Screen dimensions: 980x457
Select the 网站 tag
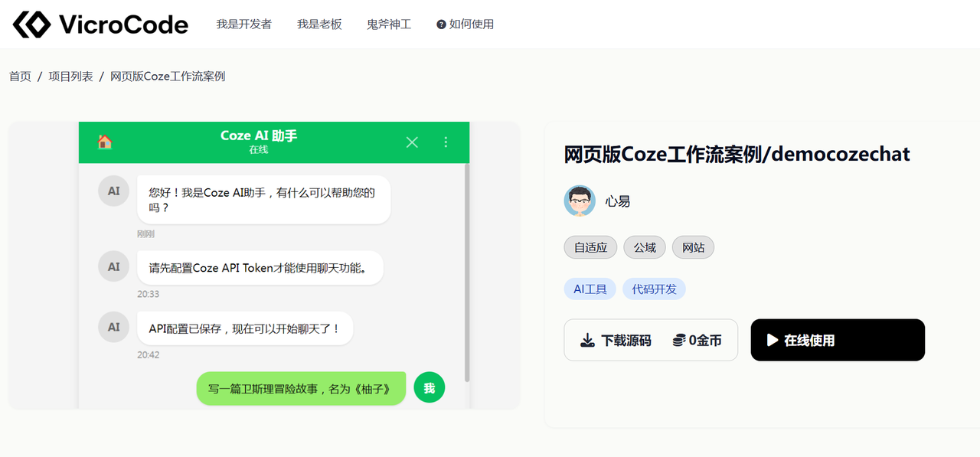pyautogui.click(x=693, y=247)
